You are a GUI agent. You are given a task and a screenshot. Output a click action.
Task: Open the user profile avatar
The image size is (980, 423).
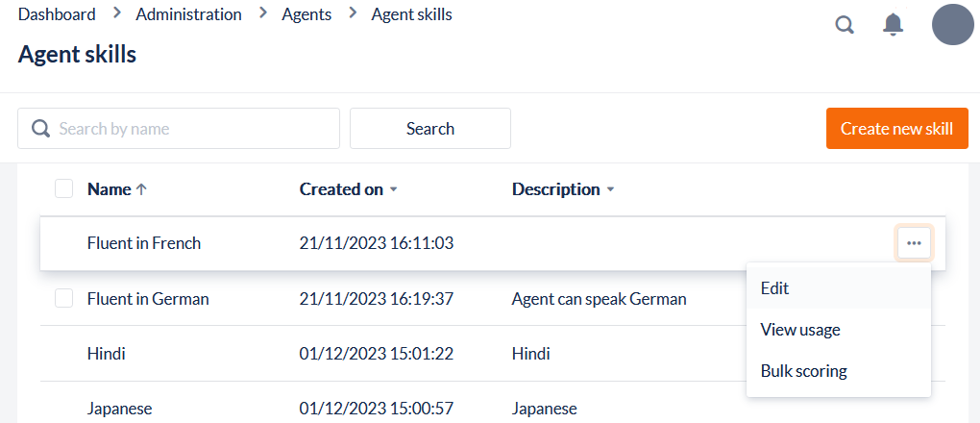pos(952,25)
